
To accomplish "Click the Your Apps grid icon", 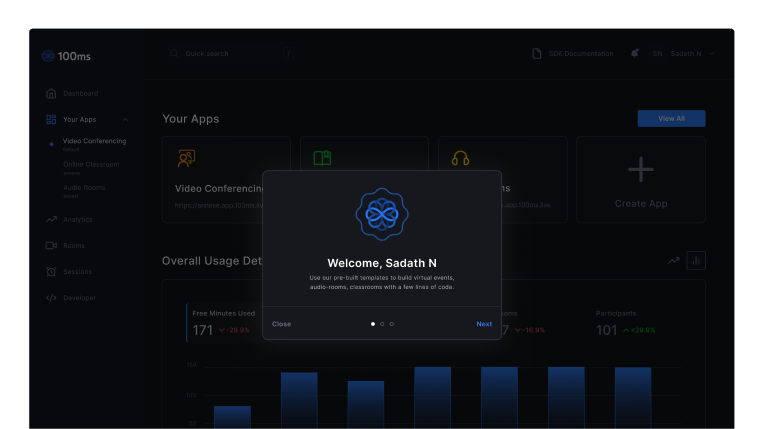I will 51,119.
